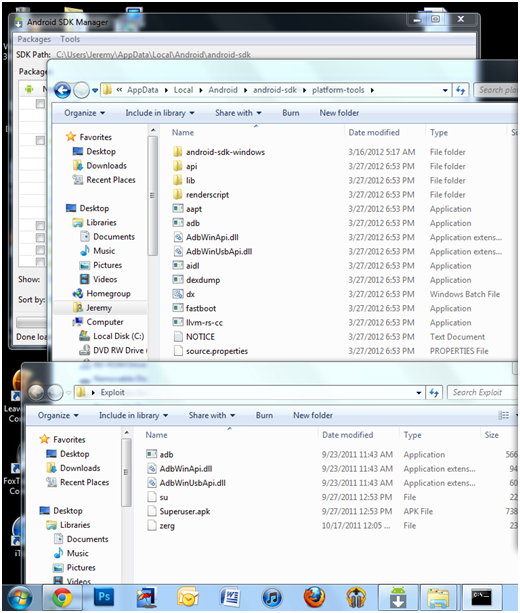Open Organize dropdown in platform-tools window
Image resolution: width=520 pixels, height=613 pixels.
(x=84, y=113)
